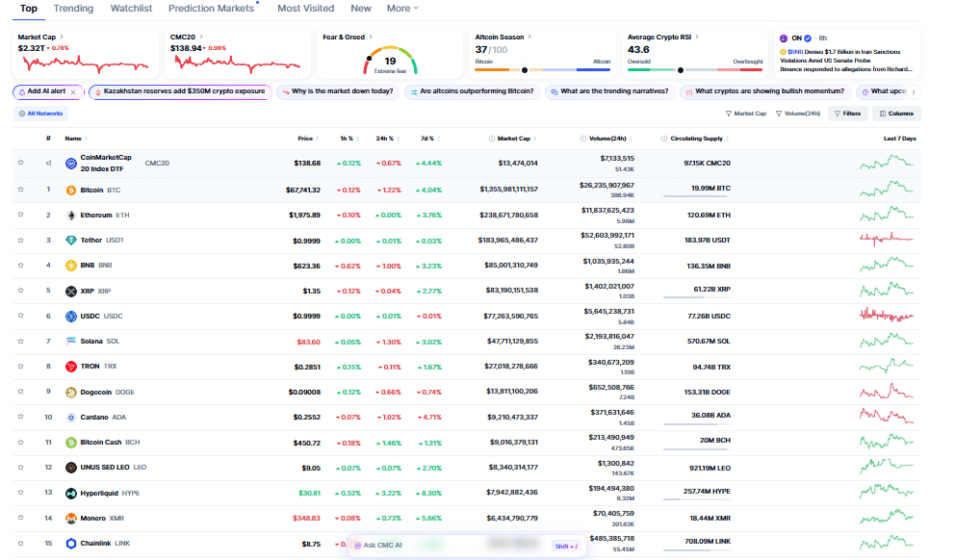Screen dimensions: 955x560
Task: Star Bitcoin to add to watchlist
Action: (x=20, y=190)
